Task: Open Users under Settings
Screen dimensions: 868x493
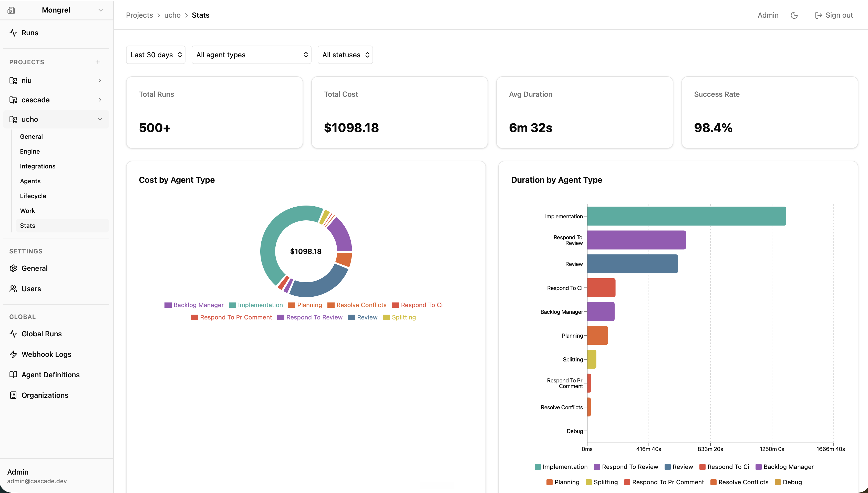Action: pyautogui.click(x=56, y=289)
